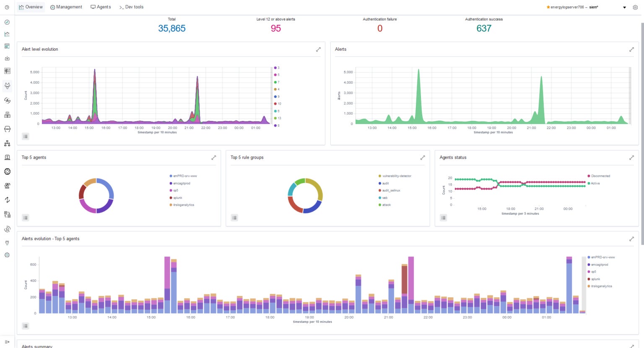644x348 pixels.
Task: Click the Level 12 or above alerts count
Action: (x=276, y=28)
